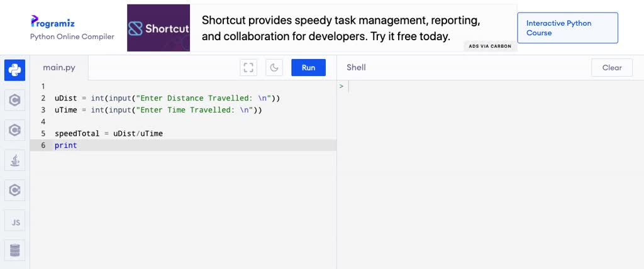The height and width of the screenshot is (269, 644).
Task: Open the Interactive Python Course link
Action: (x=568, y=28)
